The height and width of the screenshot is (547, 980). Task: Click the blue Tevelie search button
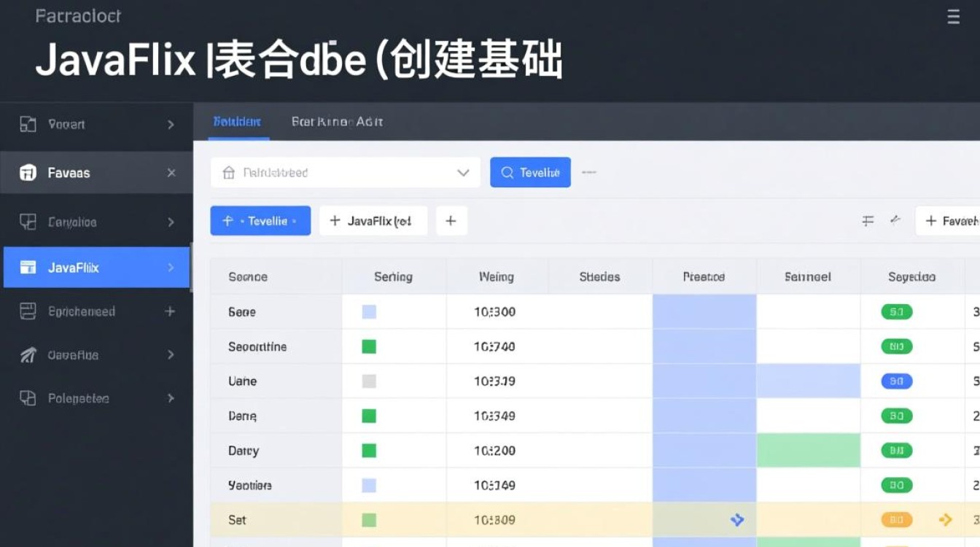[530, 172]
